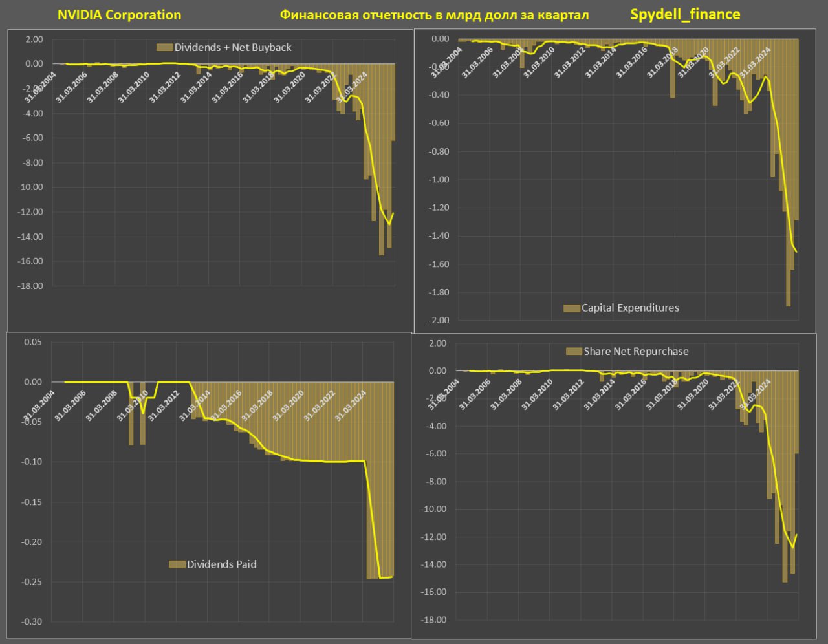Click the Capital Expenditures legend color box
This screenshot has height=644, width=828.
[571, 308]
